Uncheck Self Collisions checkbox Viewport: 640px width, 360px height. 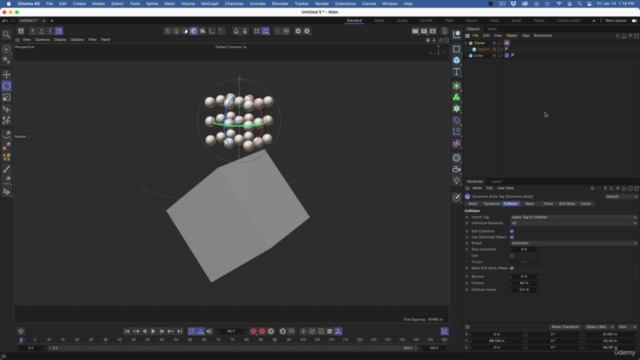512,231
